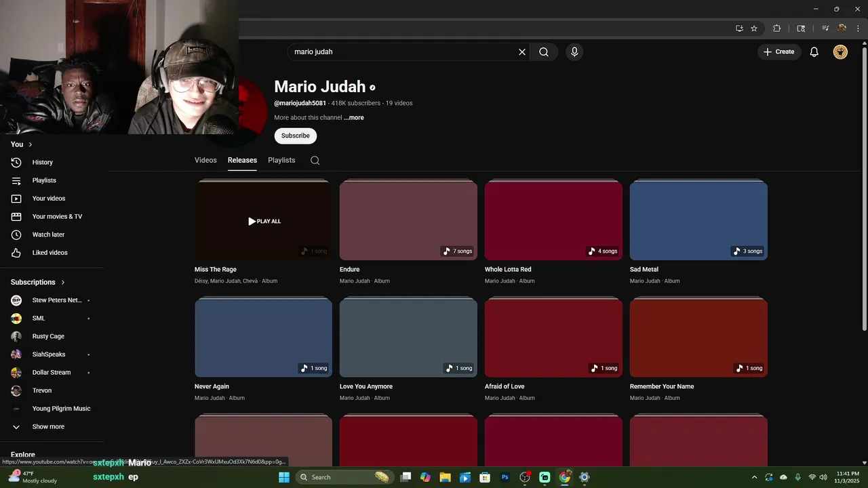Open the YouTube account avatar menu
This screenshot has height=488, width=868.
[840, 52]
